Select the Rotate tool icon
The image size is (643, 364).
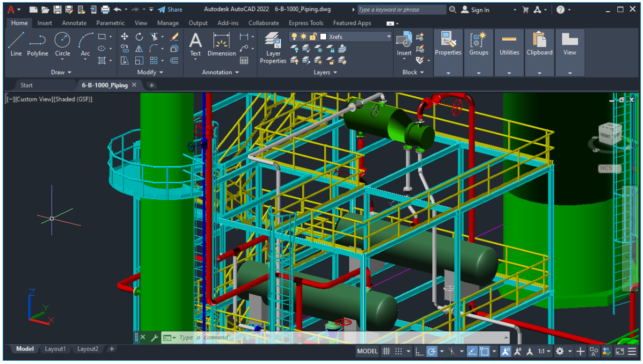coord(139,37)
